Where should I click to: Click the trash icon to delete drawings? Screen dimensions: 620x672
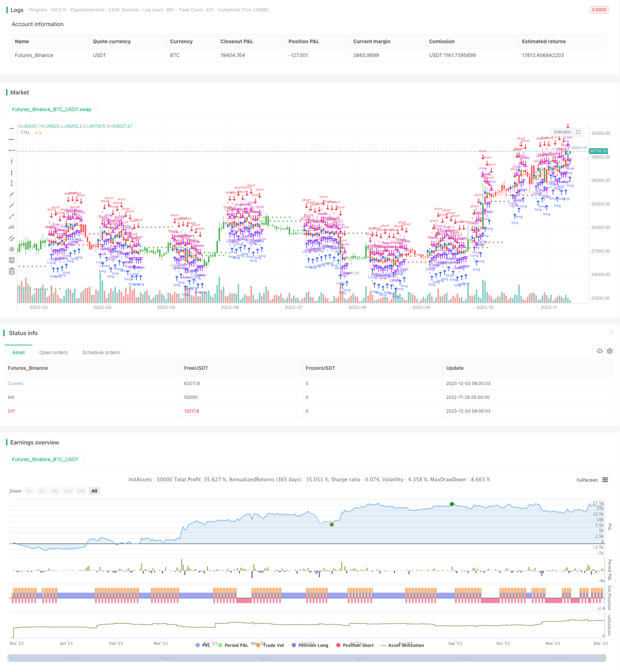click(x=11, y=271)
